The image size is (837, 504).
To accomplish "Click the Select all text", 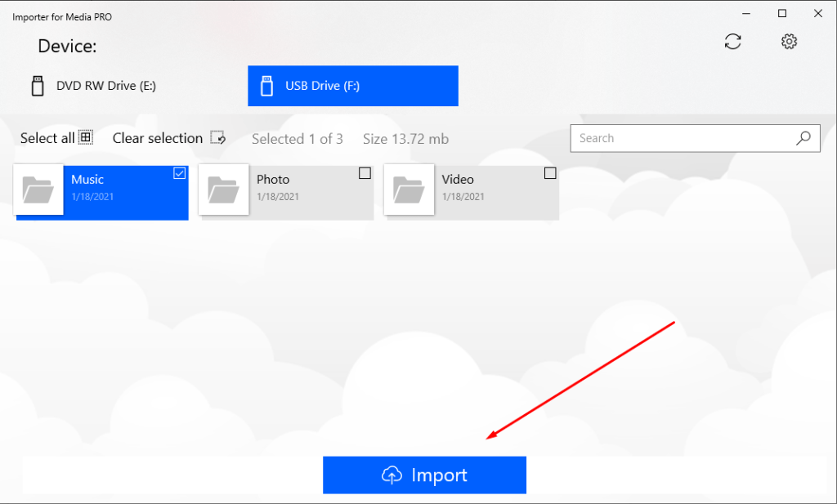I will click(47, 138).
